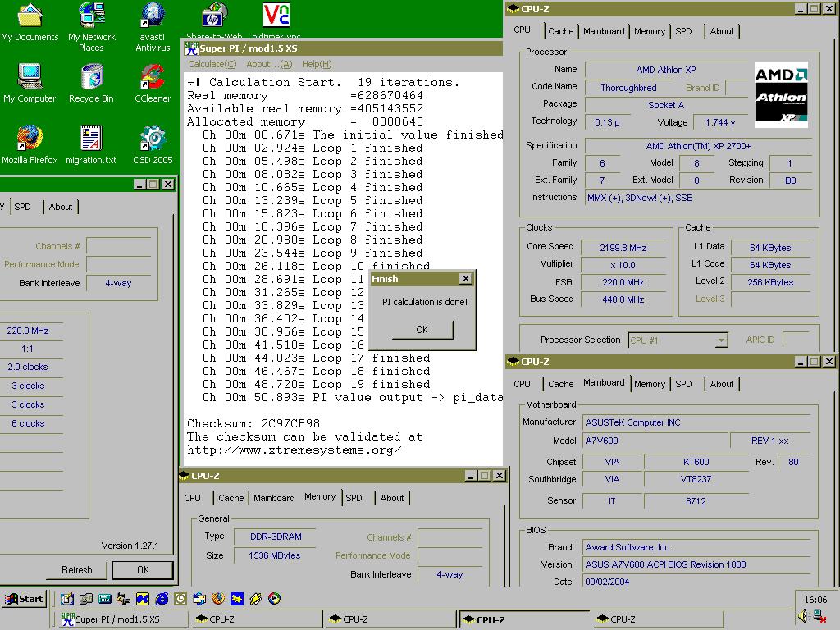
Task: Launch avast! Antivirus desktop shortcut
Action: 153,27
